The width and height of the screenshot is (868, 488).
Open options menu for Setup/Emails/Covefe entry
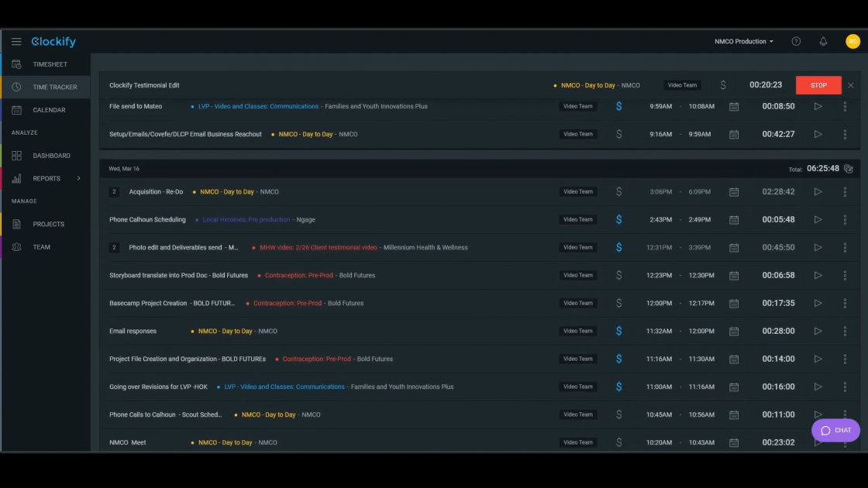[x=845, y=134]
